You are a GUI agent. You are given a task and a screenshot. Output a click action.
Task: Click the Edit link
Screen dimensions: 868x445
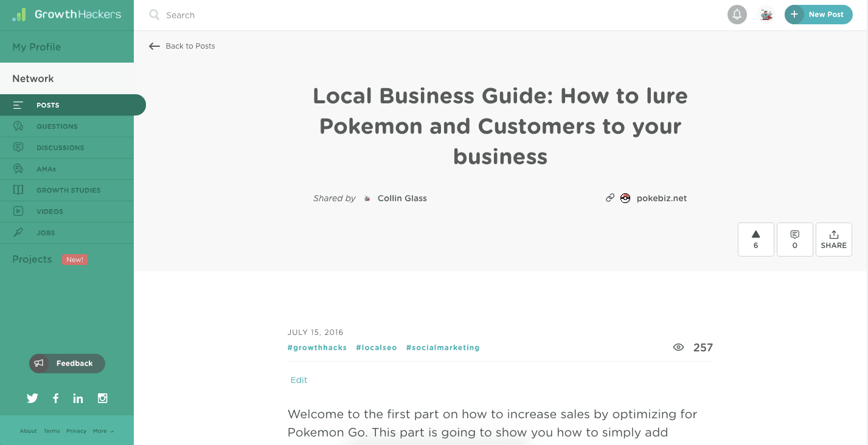299,380
